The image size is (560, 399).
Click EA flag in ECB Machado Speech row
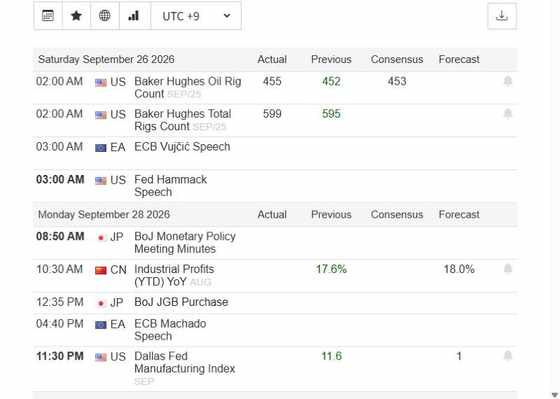coord(101,325)
